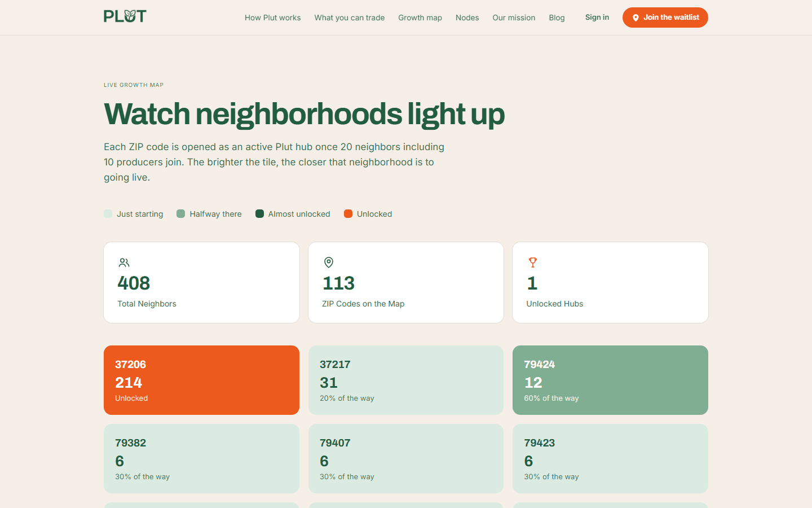Open How Plut works page
Screen dimensions: 812x508
point(273,17)
